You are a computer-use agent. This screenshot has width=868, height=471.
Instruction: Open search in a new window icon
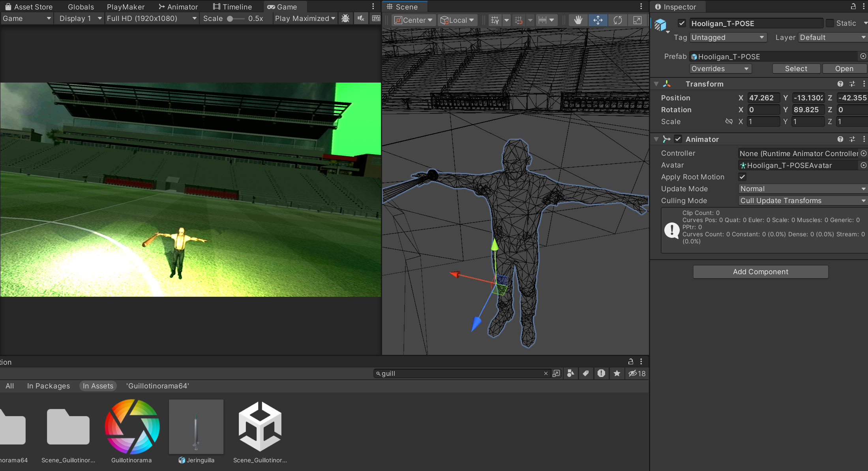click(x=556, y=373)
